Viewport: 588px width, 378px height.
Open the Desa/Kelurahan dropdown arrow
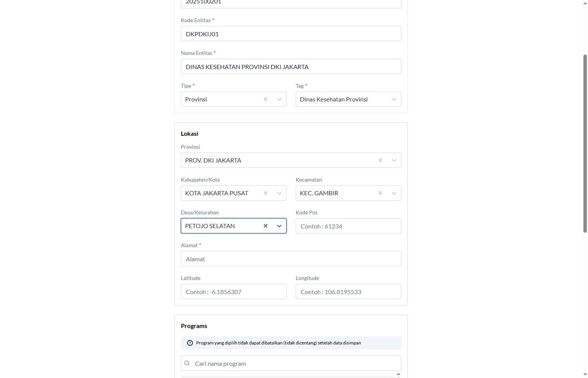coord(279,226)
